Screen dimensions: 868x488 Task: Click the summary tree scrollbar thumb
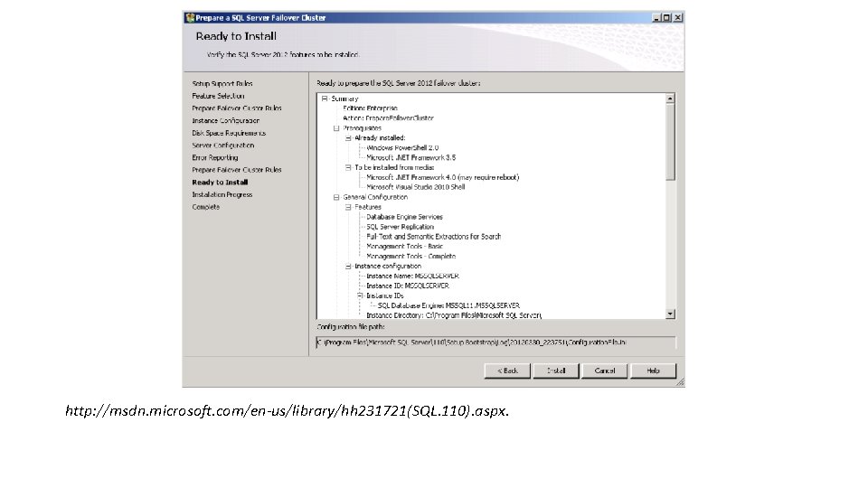(670, 142)
